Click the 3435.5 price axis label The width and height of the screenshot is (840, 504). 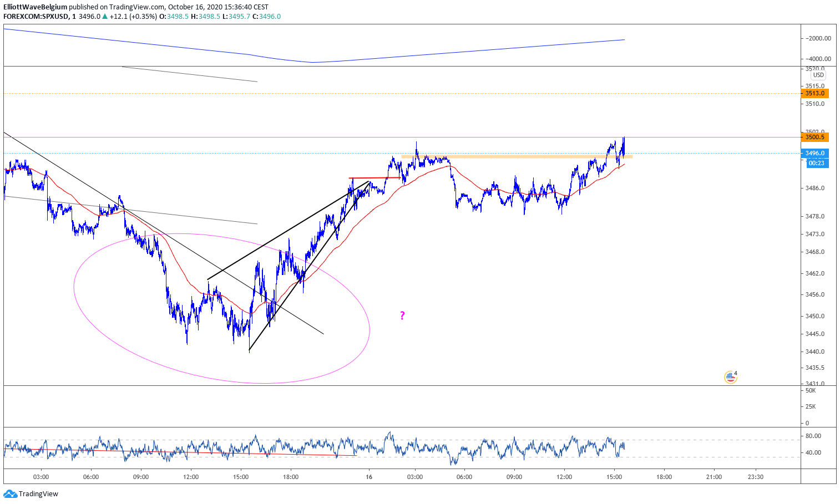(x=815, y=368)
